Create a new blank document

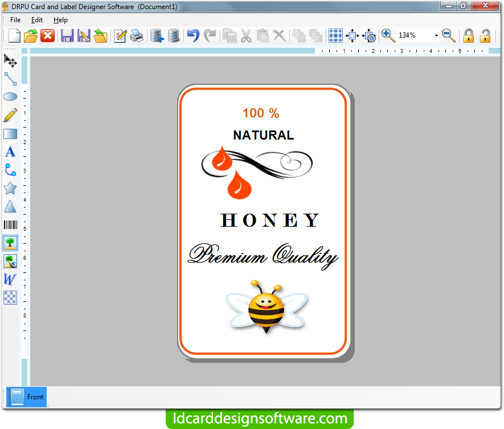pos(14,35)
